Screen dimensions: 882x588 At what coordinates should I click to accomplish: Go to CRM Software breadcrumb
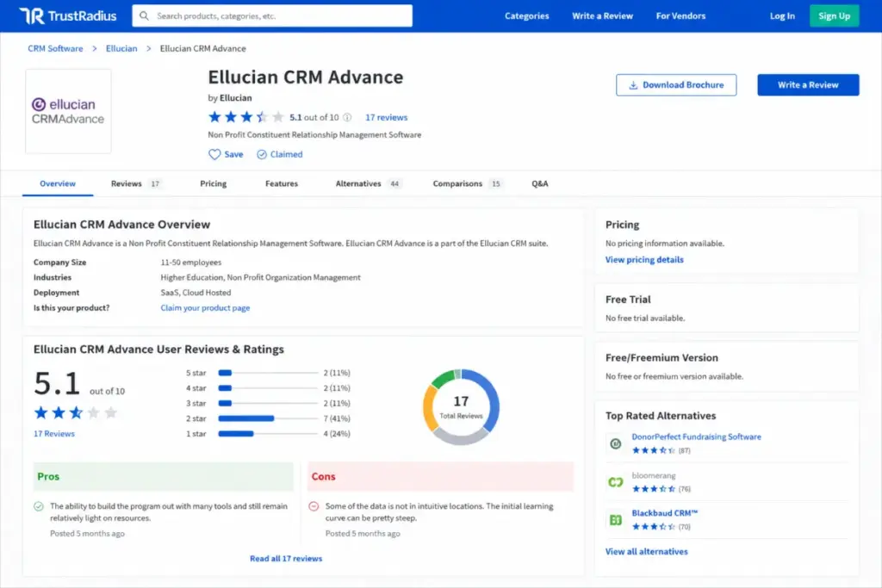[55, 48]
